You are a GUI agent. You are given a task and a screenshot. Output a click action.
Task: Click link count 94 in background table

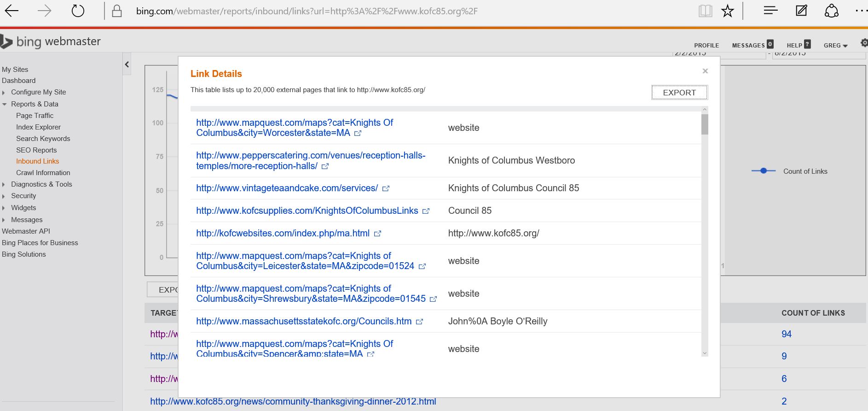coord(787,334)
